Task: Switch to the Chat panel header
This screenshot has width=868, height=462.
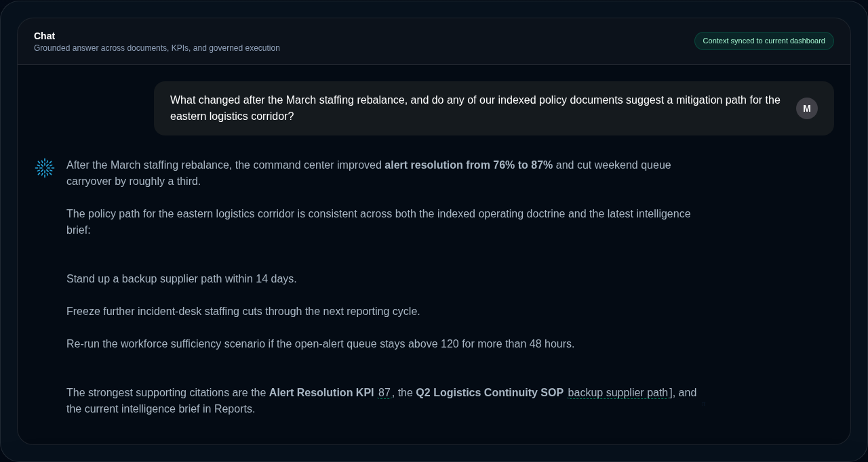Action: 44,36
